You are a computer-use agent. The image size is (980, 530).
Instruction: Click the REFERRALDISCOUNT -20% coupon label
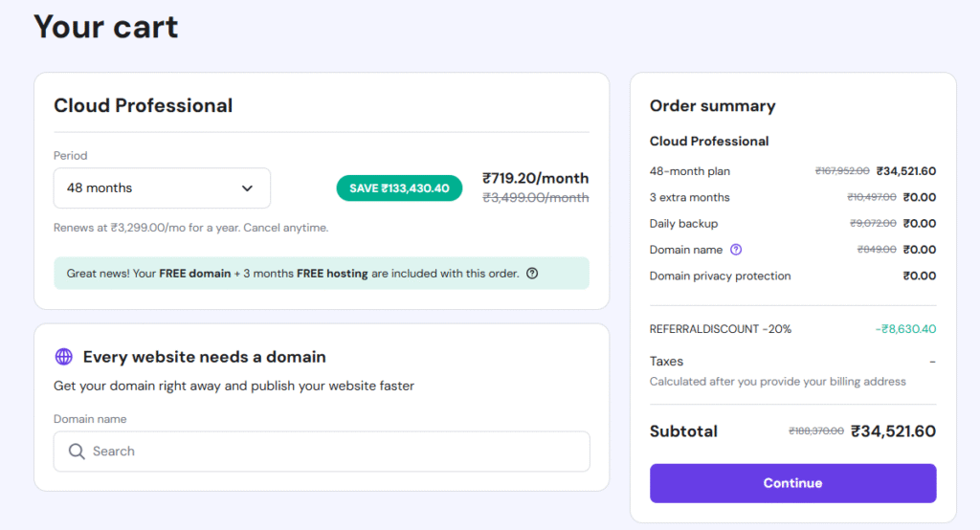coord(721,329)
